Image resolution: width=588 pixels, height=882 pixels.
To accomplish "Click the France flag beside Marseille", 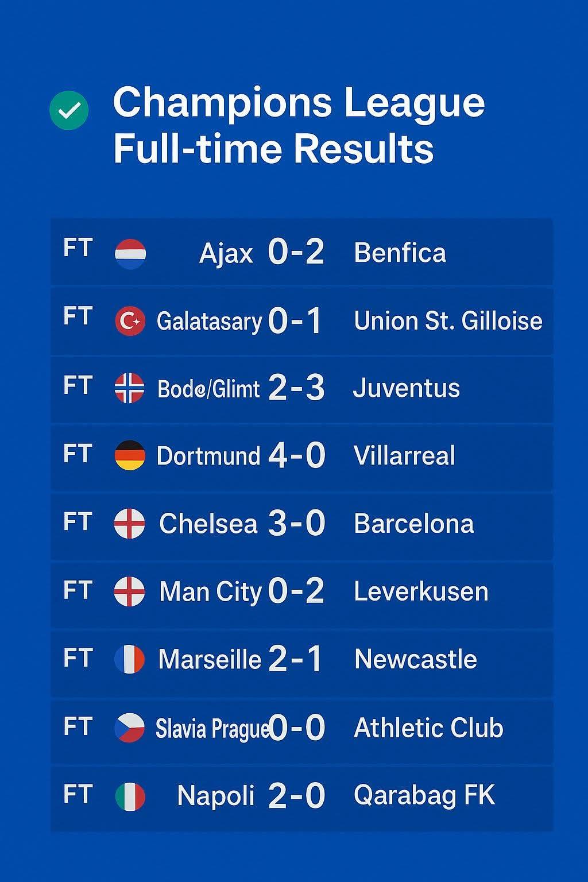I will coord(130,659).
